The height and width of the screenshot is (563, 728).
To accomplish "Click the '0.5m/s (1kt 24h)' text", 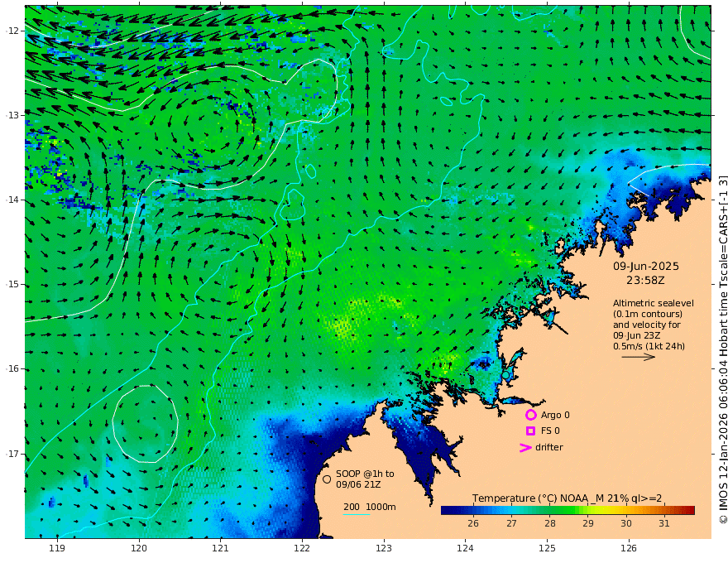I will coord(649,346).
